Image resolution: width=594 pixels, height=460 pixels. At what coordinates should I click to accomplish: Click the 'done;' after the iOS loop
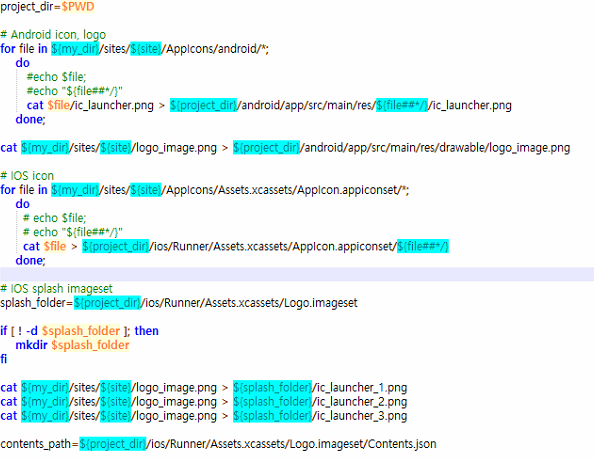click(30, 261)
